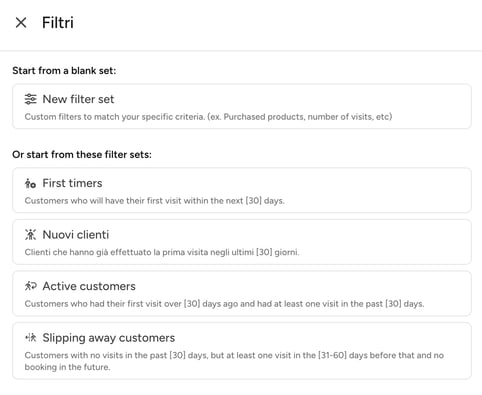
Task: Click the booking in the future text line
Action: coord(67,367)
